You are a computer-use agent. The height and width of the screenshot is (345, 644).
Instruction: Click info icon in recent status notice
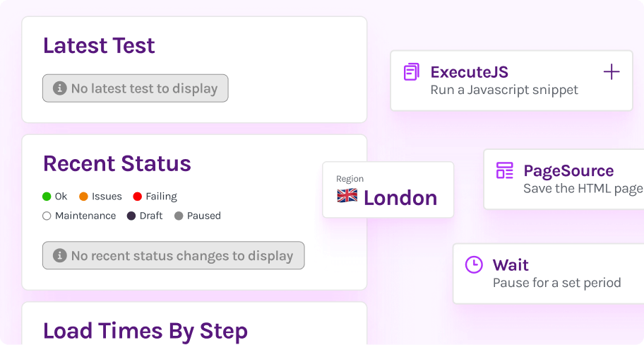[60, 255]
